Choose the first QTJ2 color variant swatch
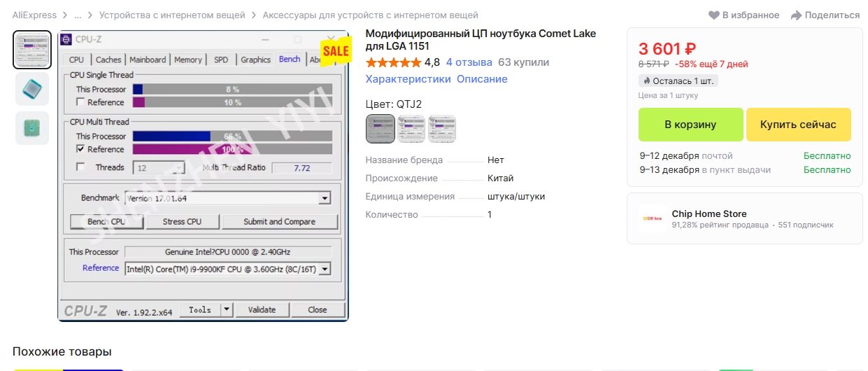The width and height of the screenshot is (868, 371). 380,129
